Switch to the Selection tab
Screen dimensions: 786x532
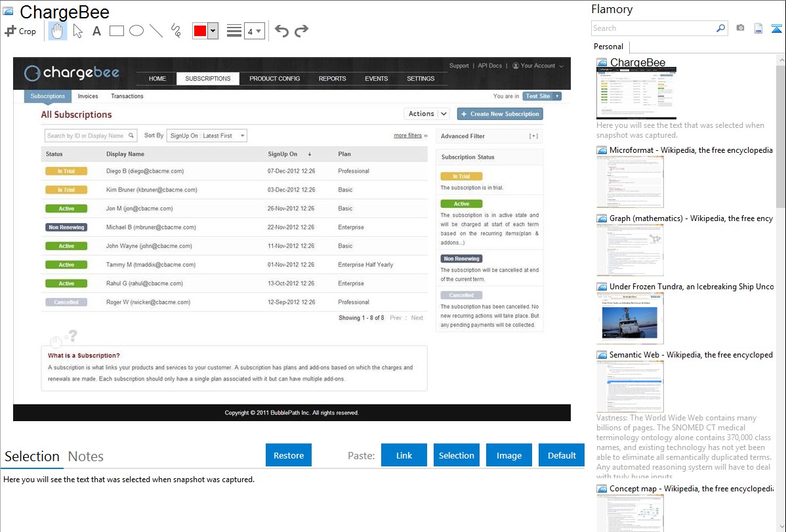pos(32,457)
